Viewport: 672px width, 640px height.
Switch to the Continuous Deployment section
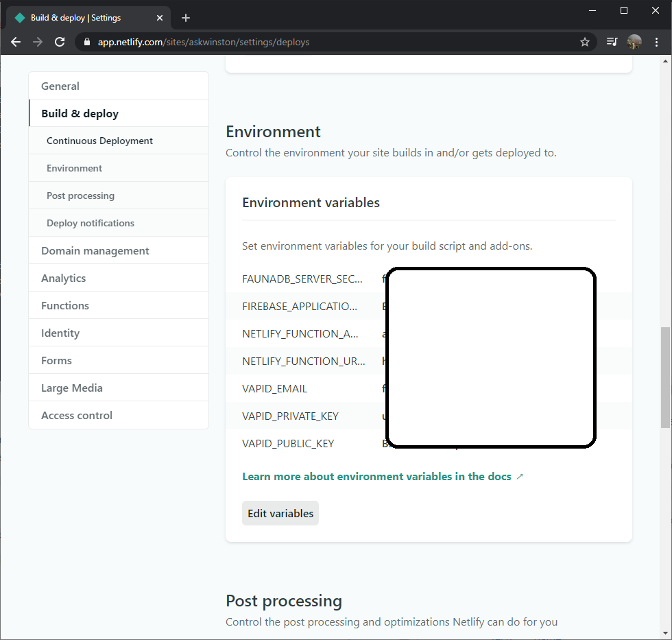point(99,140)
